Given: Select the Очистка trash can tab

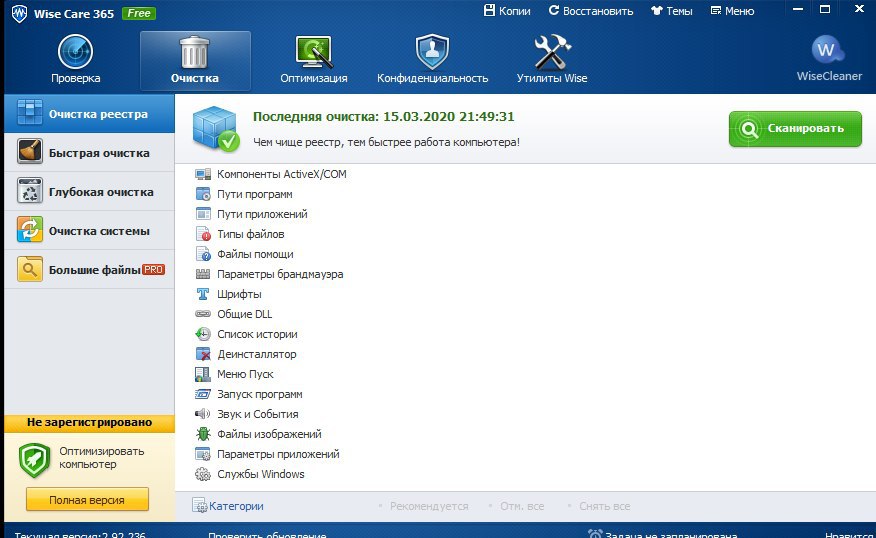Looking at the screenshot, I should [x=195, y=60].
